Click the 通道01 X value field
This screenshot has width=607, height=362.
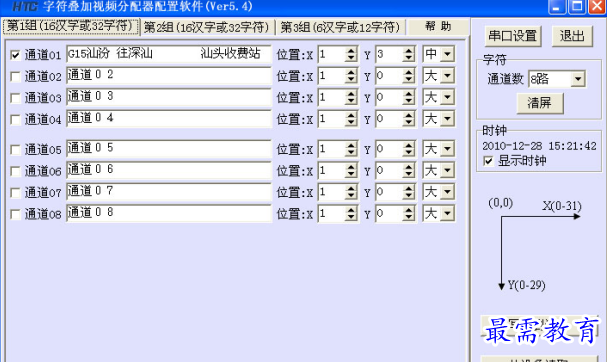point(331,55)
